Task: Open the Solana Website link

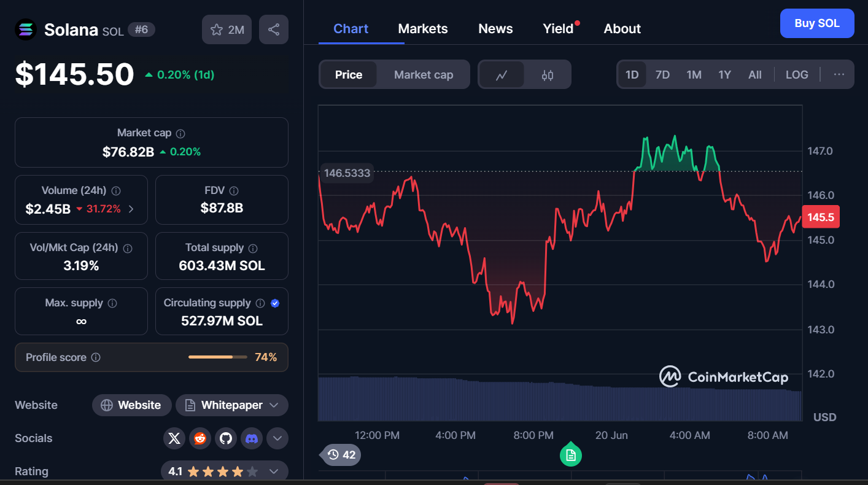Action: tap(131, 405)
